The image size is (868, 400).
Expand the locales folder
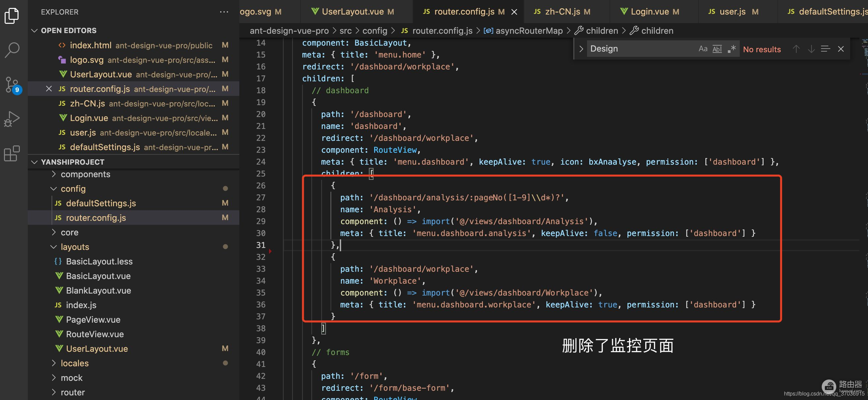point(134,363)
